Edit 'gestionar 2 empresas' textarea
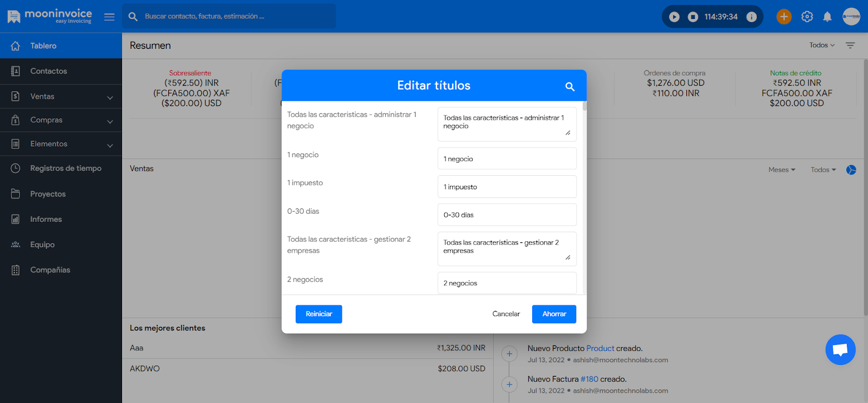 coord(507,248)
